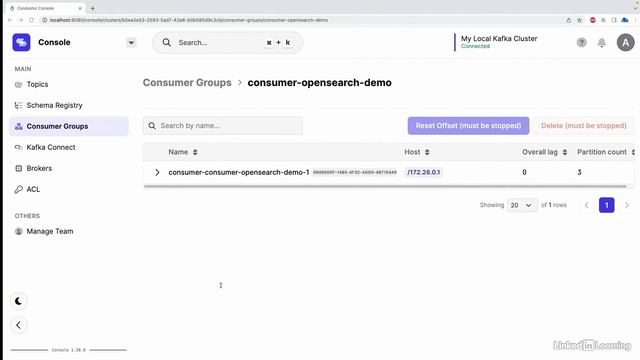Screen dimensions: 640x360
Task: Click the Conduktor Console logo icon
Action: 21,42
